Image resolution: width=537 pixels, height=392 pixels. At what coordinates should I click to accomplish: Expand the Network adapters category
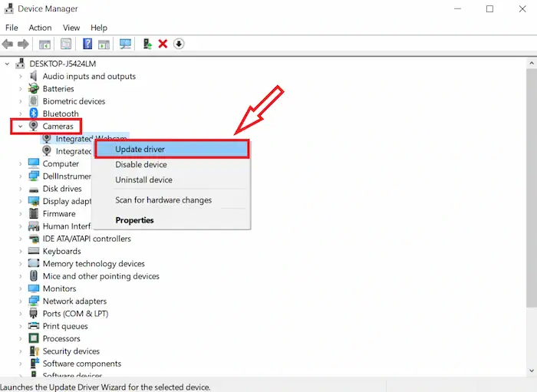pyautogui.click(x=21, y=301)
